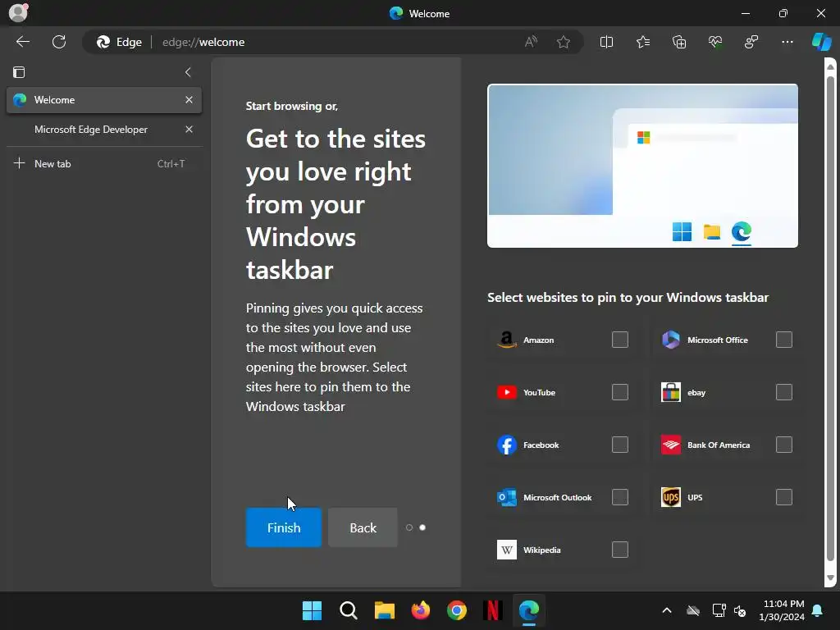The height and width of the screenshot is (630, 840).
Task: Open Windows Start menu
Action: 312,610
